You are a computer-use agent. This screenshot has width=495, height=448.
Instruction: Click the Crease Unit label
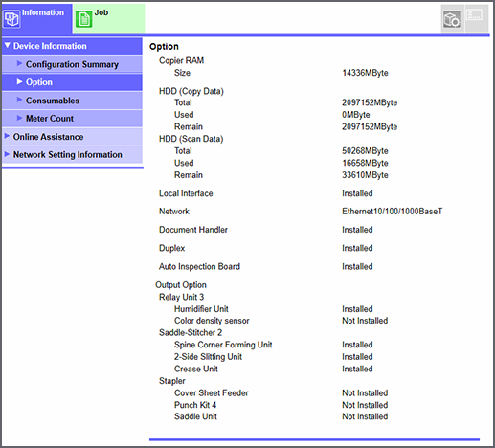click(x=196, y=369)
